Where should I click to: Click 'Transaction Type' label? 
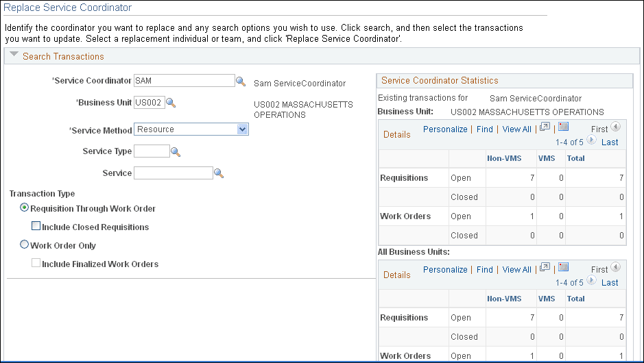[42, 194]
